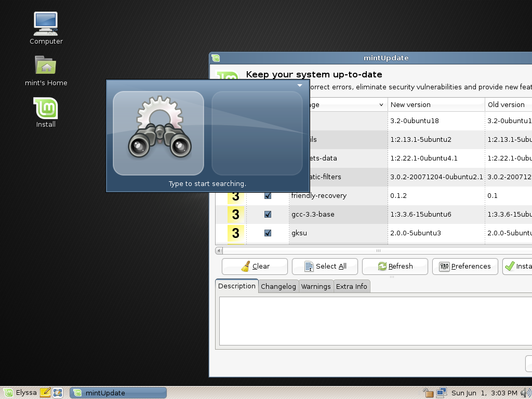Select the gksu package name
532x399 pixels.
click(299, 233)
